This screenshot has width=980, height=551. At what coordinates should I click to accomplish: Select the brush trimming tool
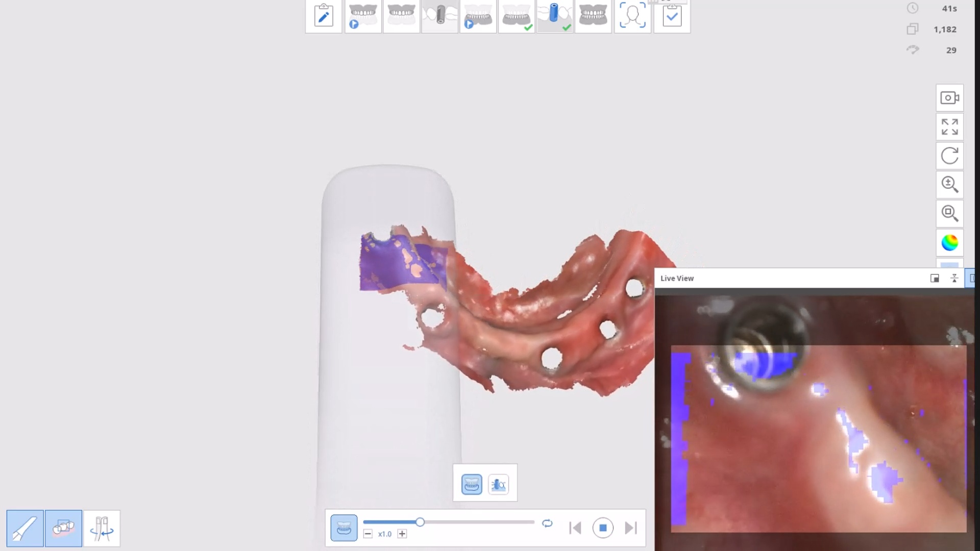click(x=24, y=528)
